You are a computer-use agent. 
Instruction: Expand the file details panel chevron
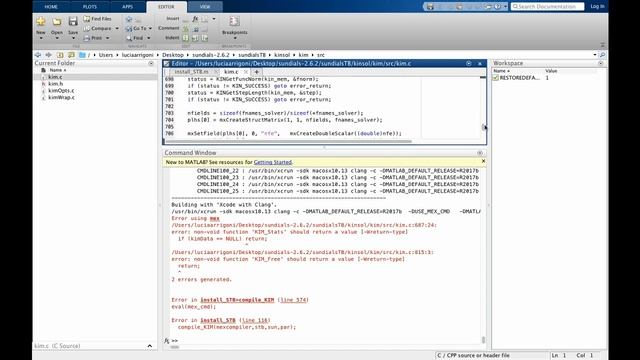150,346
